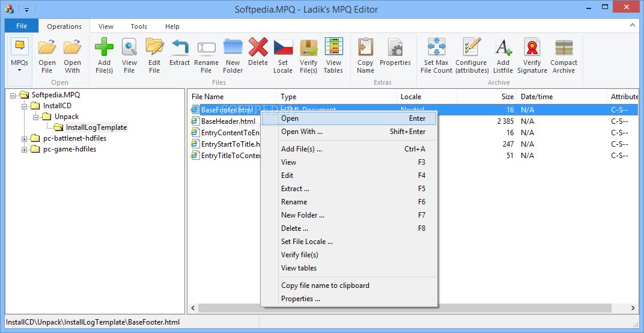The height and width of the screenshot is (333, 644).
Task: Choose View in the context menu
Action: 349,162
